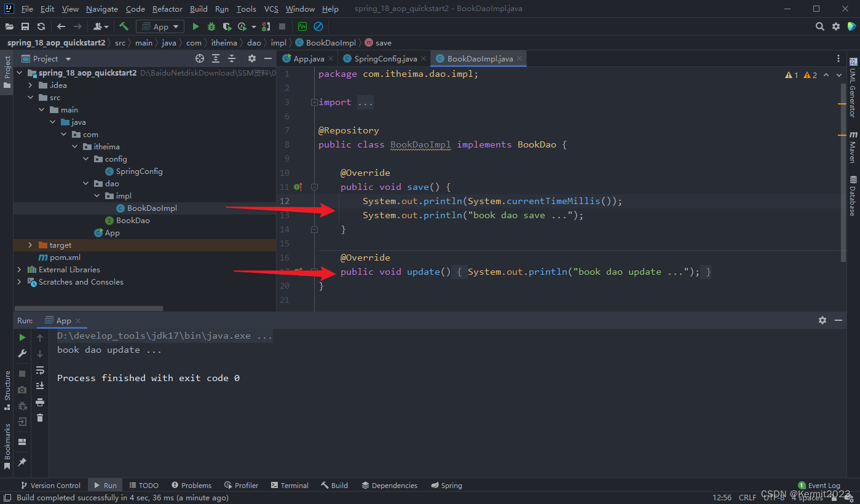Toggle UML Generator tool window

click(853, 88)
